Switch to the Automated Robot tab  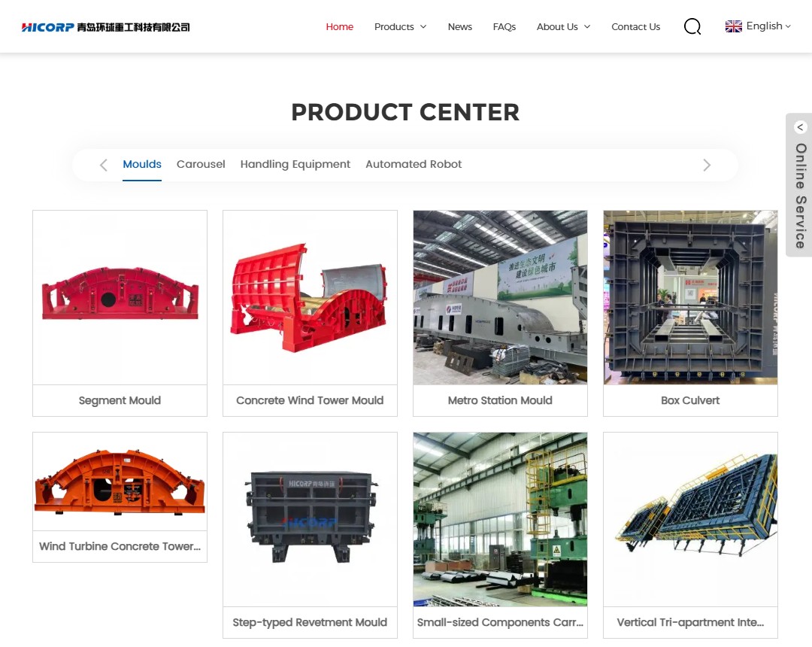pos(414,164)
